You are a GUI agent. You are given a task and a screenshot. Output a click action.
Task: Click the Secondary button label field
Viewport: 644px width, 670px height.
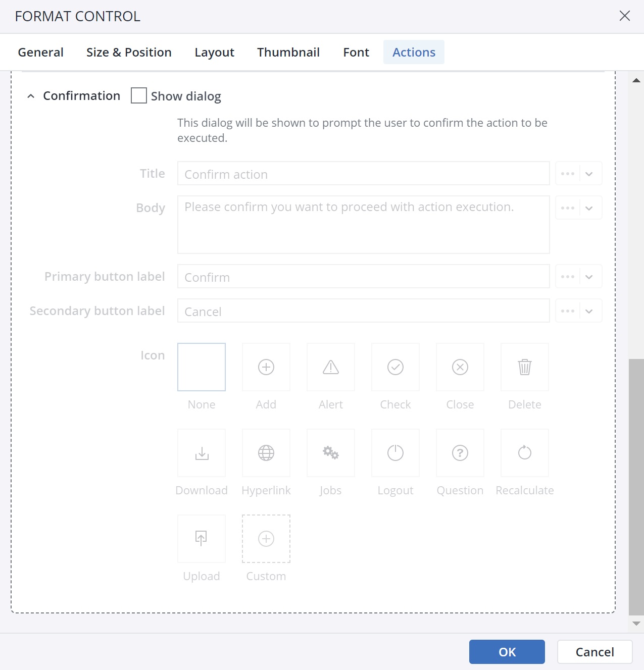tap(364, 311)
